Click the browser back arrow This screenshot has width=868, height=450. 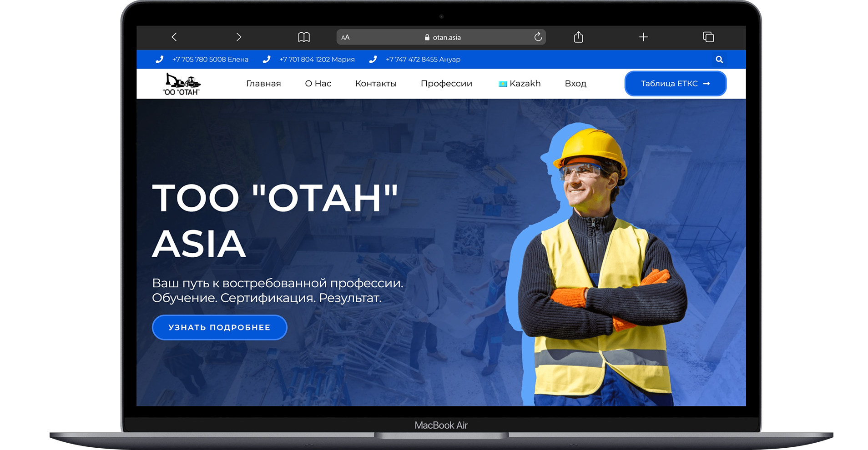point(174,37)
